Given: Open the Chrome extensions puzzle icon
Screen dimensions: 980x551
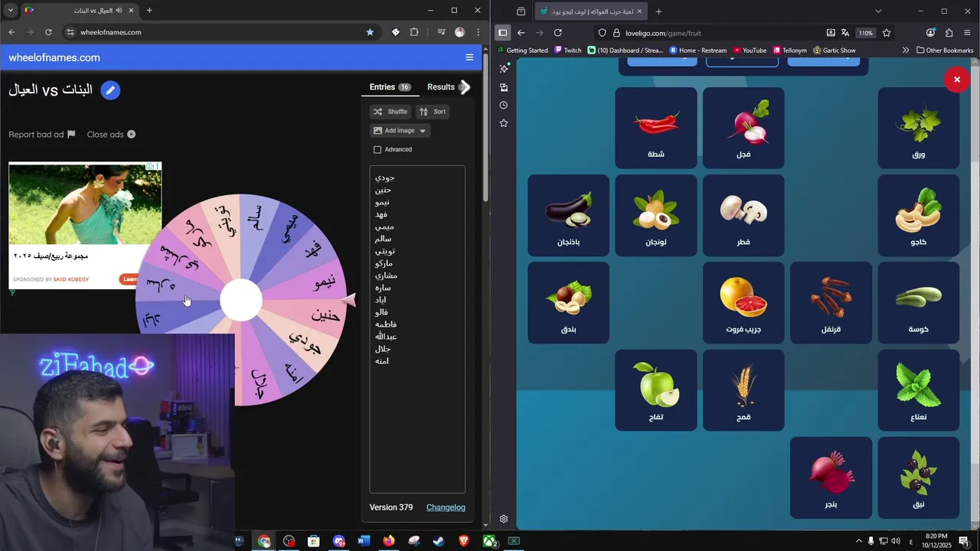Looking at the screenshot, I should (414, 32).
